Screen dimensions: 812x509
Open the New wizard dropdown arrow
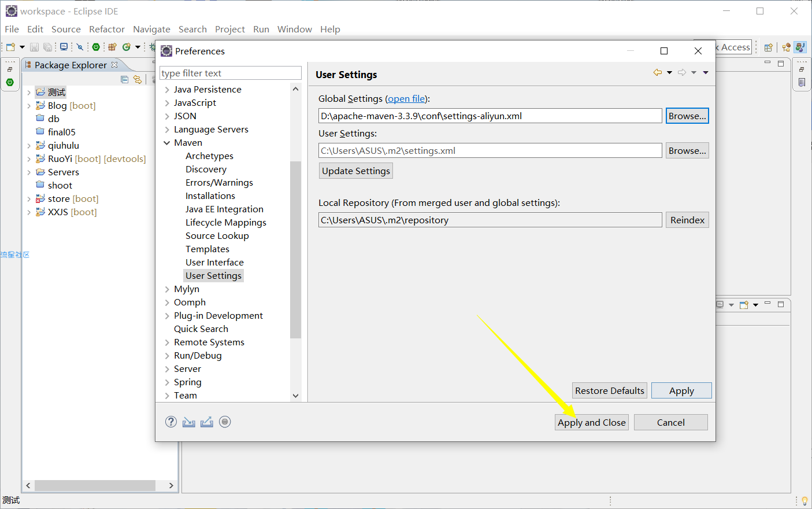(x=22, y=47)
